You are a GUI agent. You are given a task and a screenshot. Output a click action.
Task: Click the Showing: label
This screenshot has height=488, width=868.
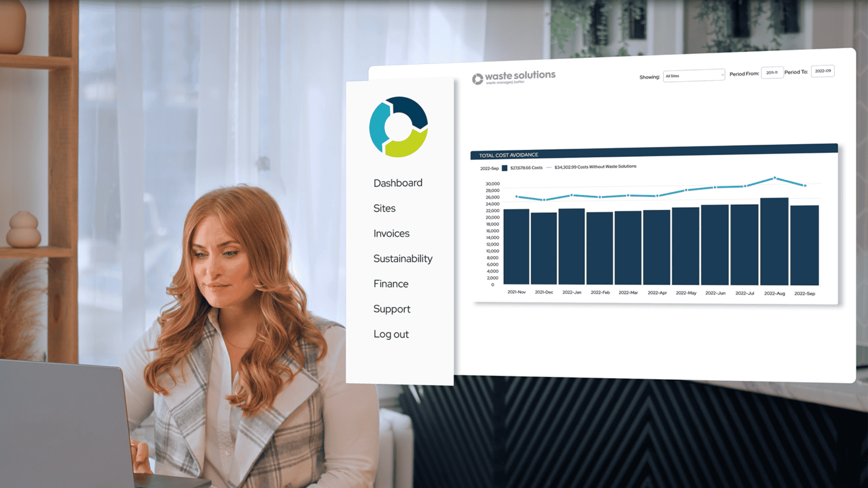coord(649,77)
